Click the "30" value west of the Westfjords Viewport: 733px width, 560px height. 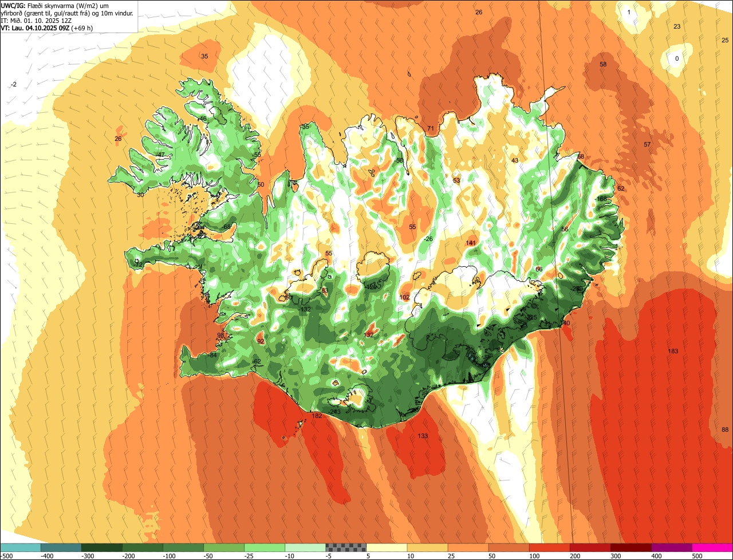[x=140, y=195]
